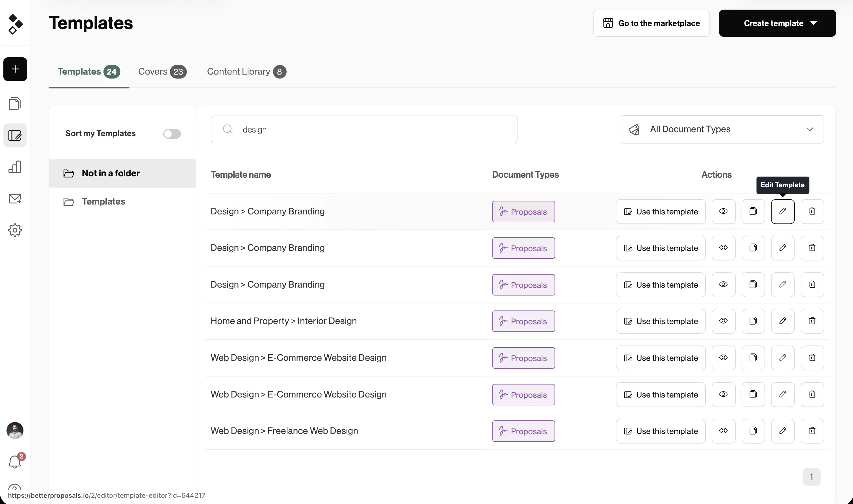Duplicate the lower E-Commerce Website Design template
The height and width of the screenshot is (504, 853).
click(753, 395)
